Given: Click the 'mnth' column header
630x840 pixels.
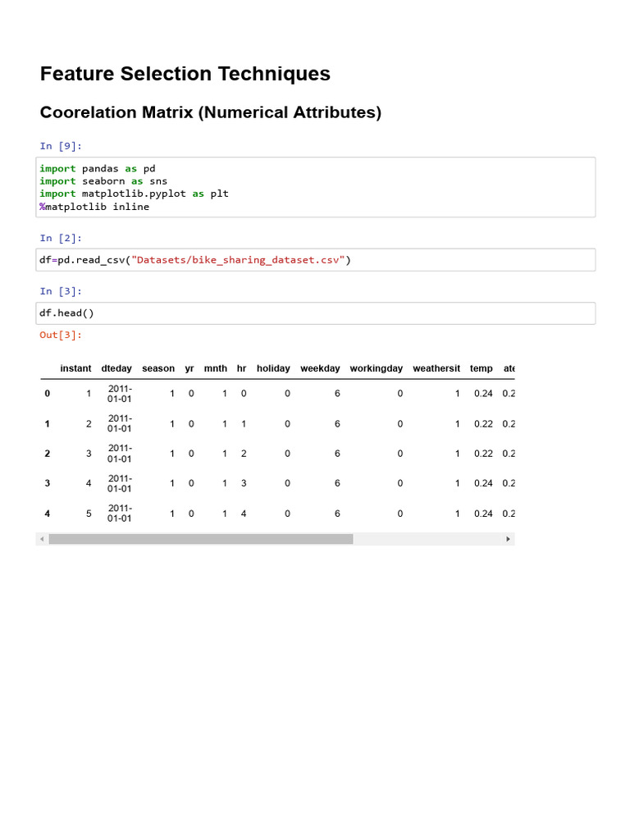Looking at the screenshot, I should (x=216, y=368).
